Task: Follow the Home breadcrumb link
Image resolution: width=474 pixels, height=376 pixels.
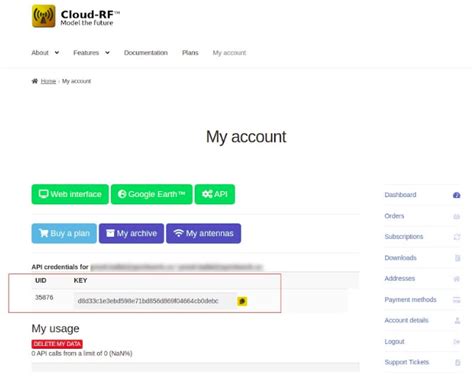Action: click(48, 81)
